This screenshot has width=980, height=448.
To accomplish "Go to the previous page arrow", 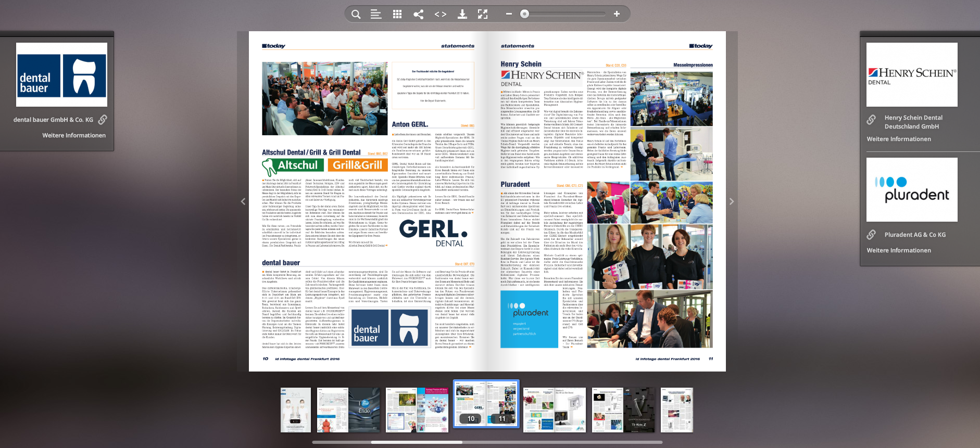I will pos(243,201).
